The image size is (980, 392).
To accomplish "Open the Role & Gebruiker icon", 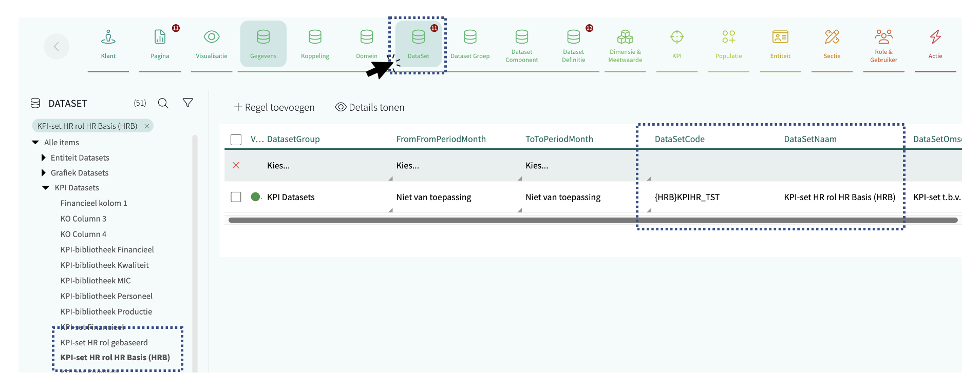I will point(883,37).
